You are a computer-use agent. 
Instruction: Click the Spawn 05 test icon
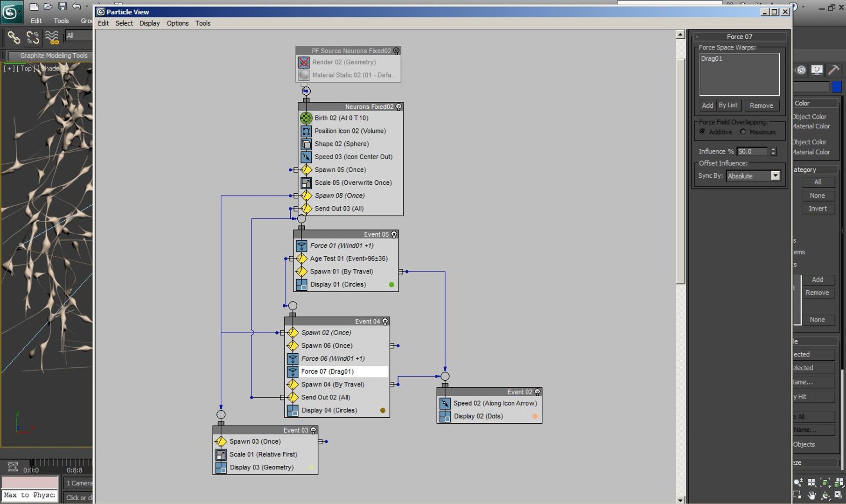[x=306, y=170]
